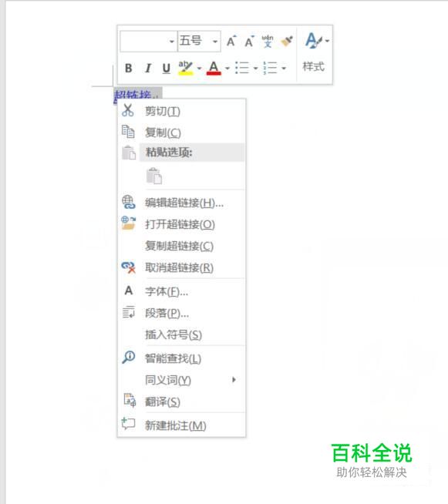Viewport: 448px width, 504px height.
Task: Open the 段落(P)... dialog entry
Action: click(x=182, y=313)
